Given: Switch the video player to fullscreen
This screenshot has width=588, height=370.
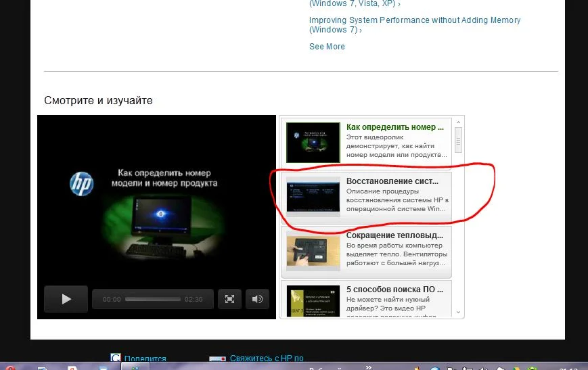Looking at the screenshot, I should coord(229,299).
